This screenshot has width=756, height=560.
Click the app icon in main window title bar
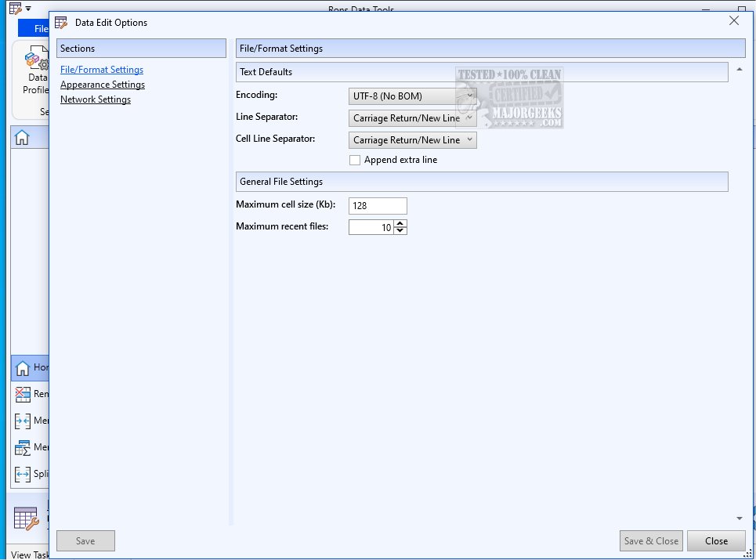pos(16,8)
